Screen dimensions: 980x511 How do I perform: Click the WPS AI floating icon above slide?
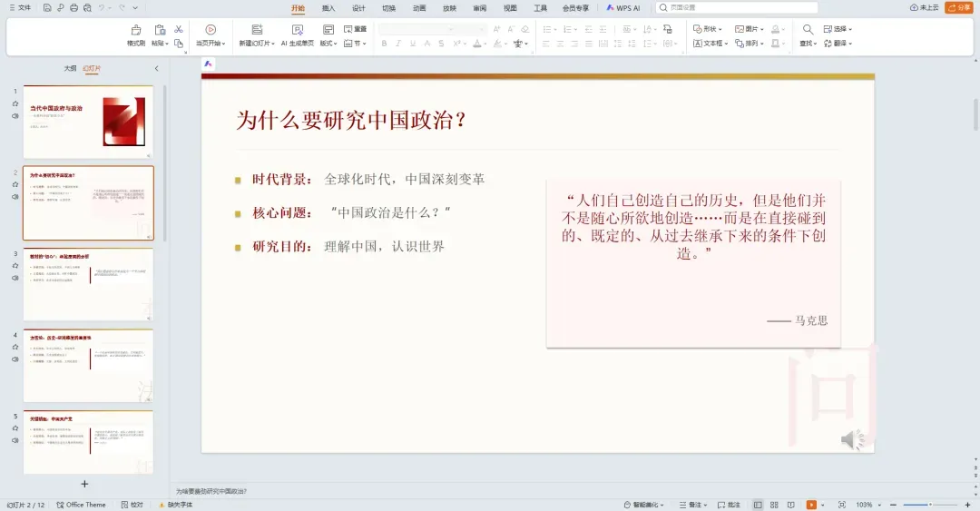tap(208, 64)
